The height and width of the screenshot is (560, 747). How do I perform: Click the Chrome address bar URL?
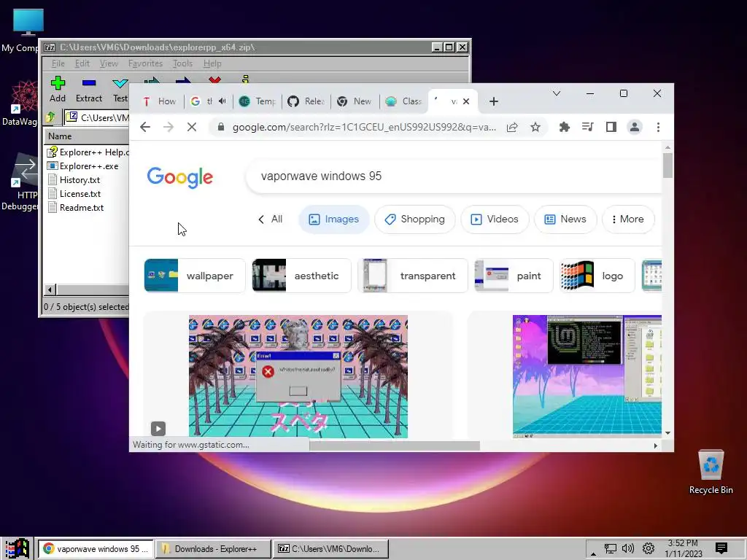[x=364, y=127]
